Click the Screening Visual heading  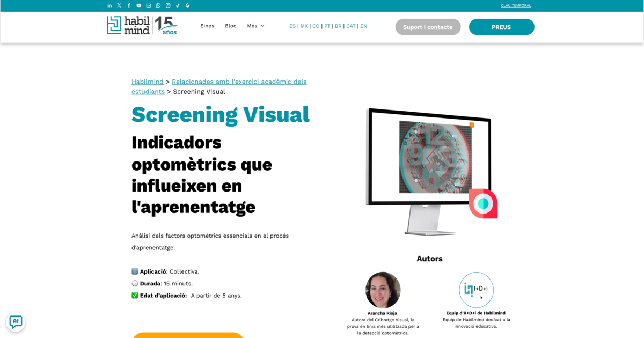221,114
